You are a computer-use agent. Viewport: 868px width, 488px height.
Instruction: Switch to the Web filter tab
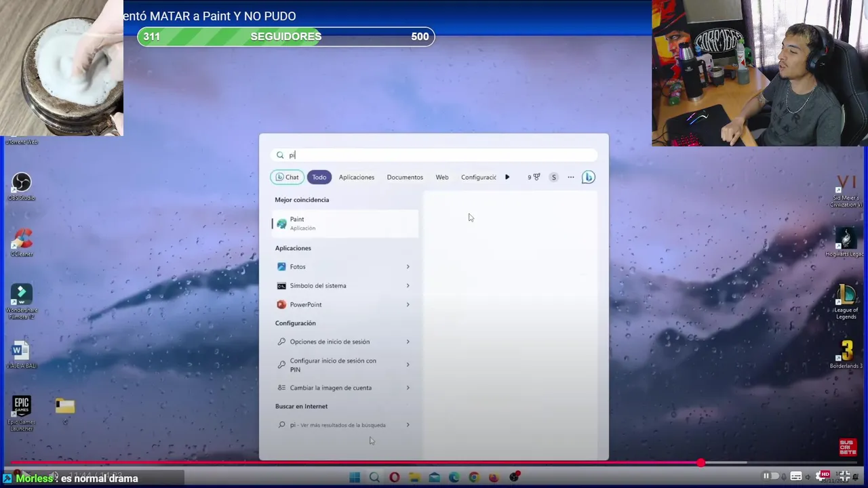pyautogui.click(x=442, y=177)
